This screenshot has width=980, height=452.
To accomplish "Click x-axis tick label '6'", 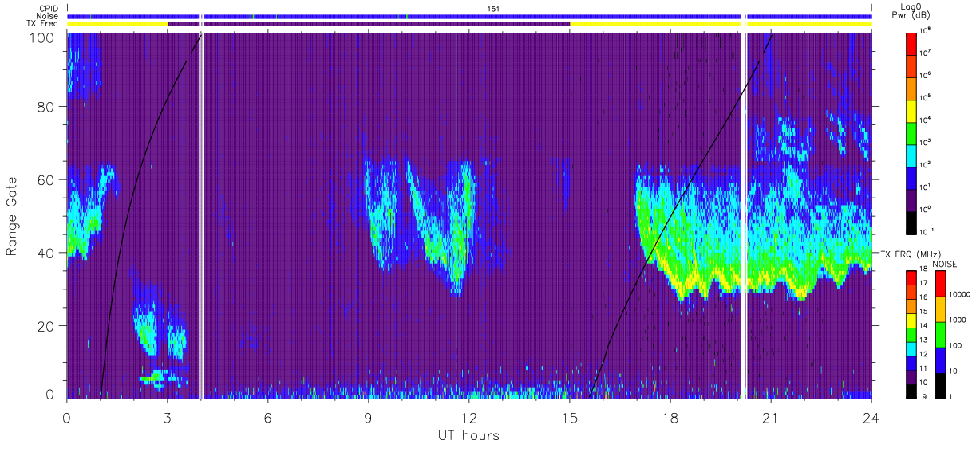I will (x=267, y=417).
